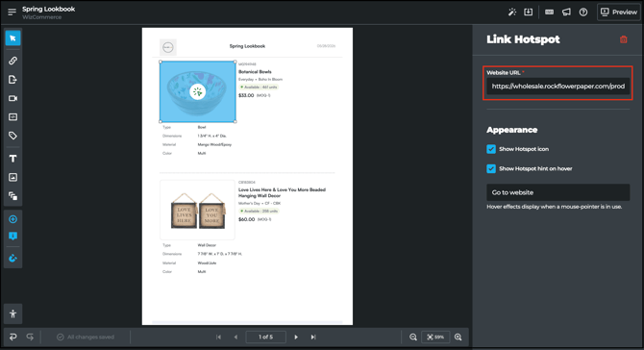Select the shapes tool
Image resolution: width=644 pixels, height=350 pixels.
click(x=12, y=196)
